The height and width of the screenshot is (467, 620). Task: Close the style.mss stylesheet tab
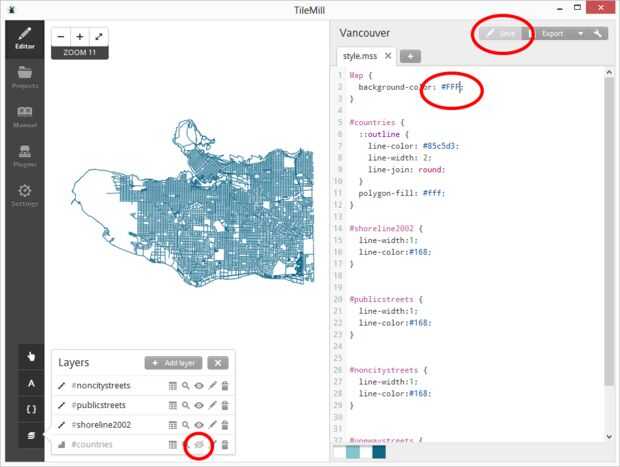click(x=388, y=56)
